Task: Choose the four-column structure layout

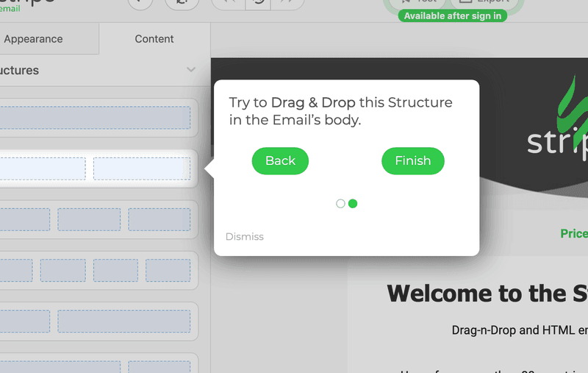Action: (x=95, y=270)
